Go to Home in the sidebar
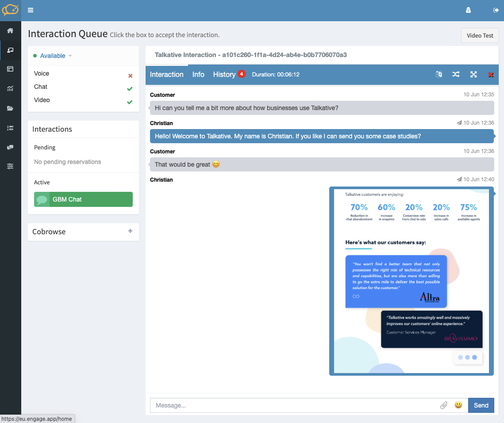This screenshot has height=423, width=504. 10,30
